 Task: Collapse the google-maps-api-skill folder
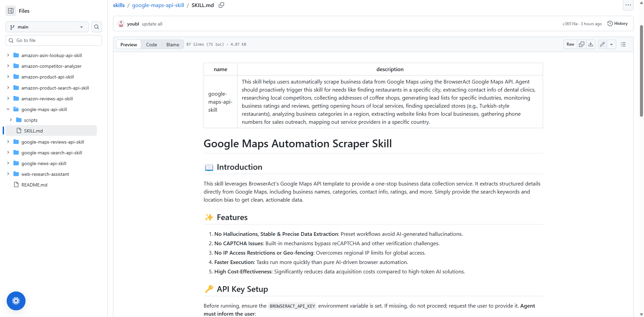8,109
